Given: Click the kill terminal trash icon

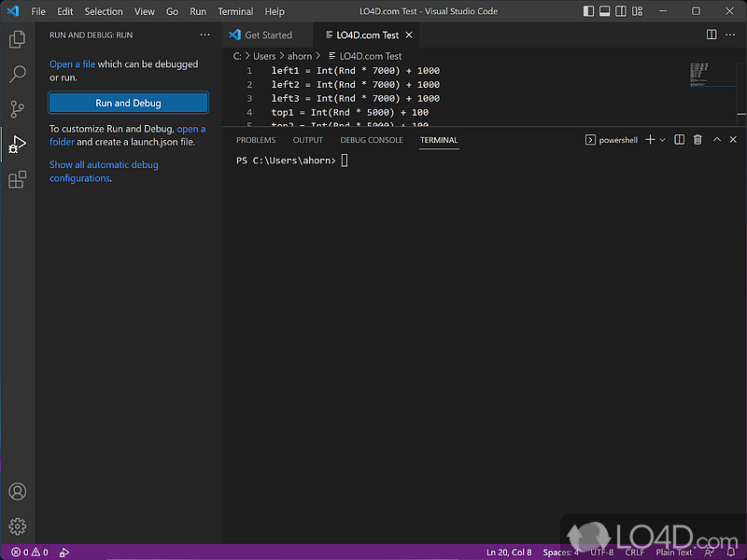Looking at the screenshot, I should [697, 139].
